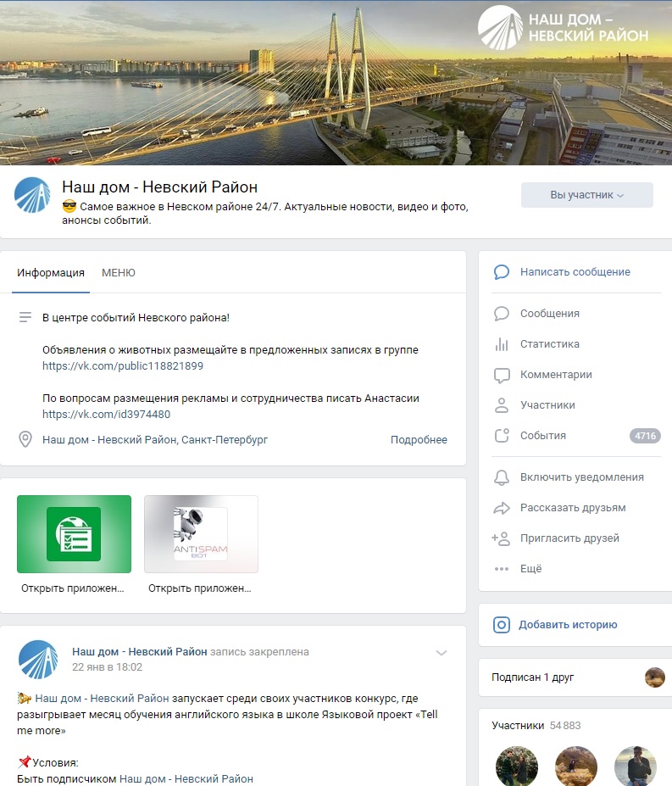Click the description lines icon

[x=25, y=317]
